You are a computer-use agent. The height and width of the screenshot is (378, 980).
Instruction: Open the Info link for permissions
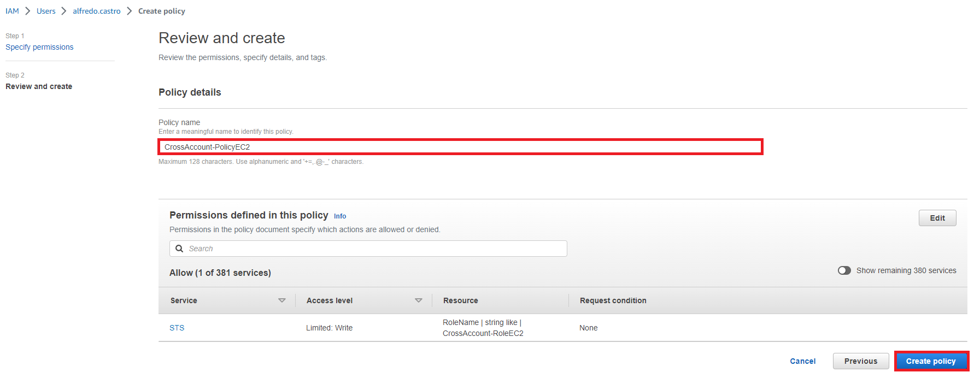(x=340, y=216)
